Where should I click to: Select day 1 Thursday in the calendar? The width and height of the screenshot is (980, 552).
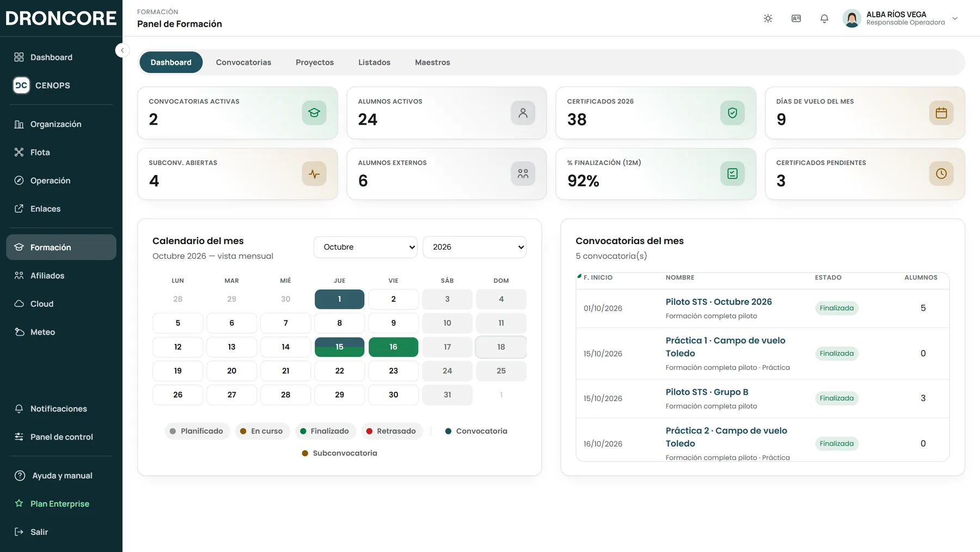(x=339, y=299)
